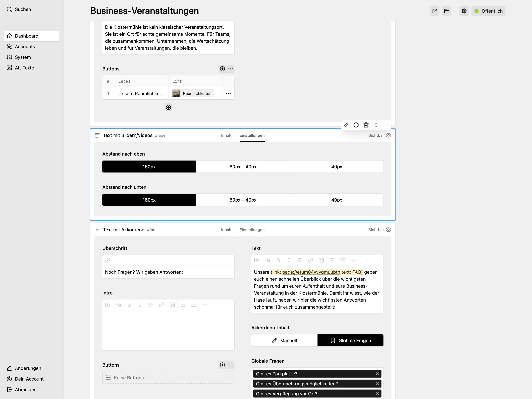The height and width of the screenshot is (399, 532).
Task: Open page settings gear icon
Action: [x=464, y=11]
